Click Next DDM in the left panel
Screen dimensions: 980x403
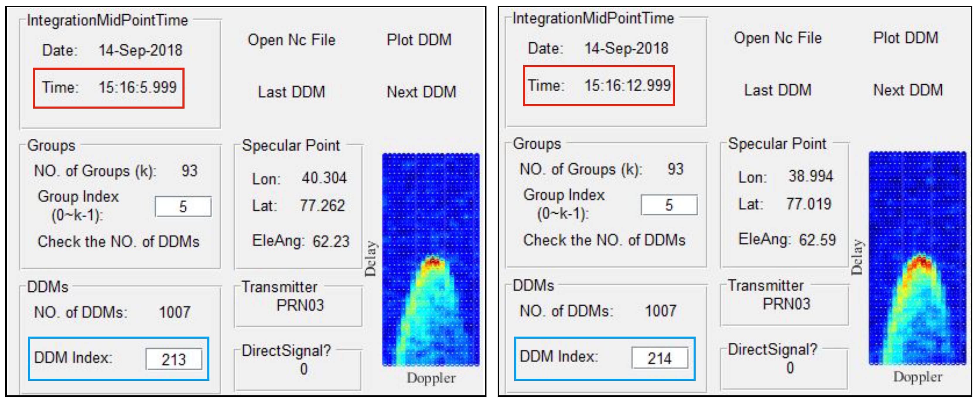coord(420,91)
